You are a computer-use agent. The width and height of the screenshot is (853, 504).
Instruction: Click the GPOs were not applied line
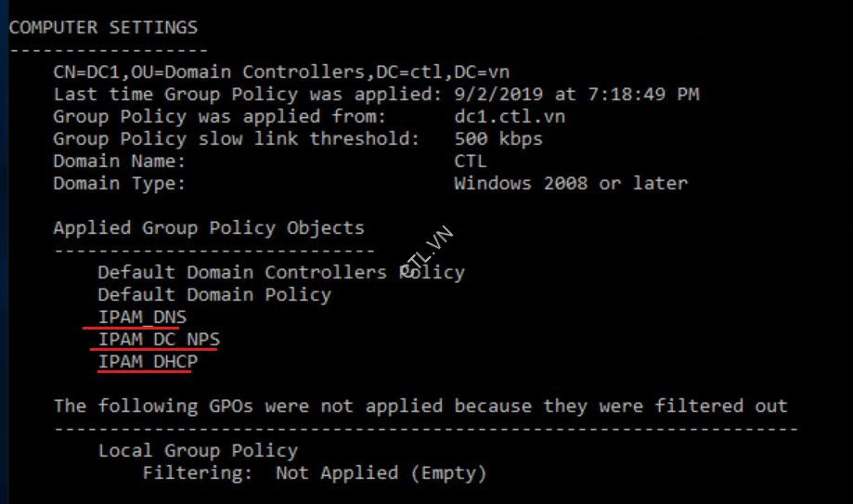420,406
